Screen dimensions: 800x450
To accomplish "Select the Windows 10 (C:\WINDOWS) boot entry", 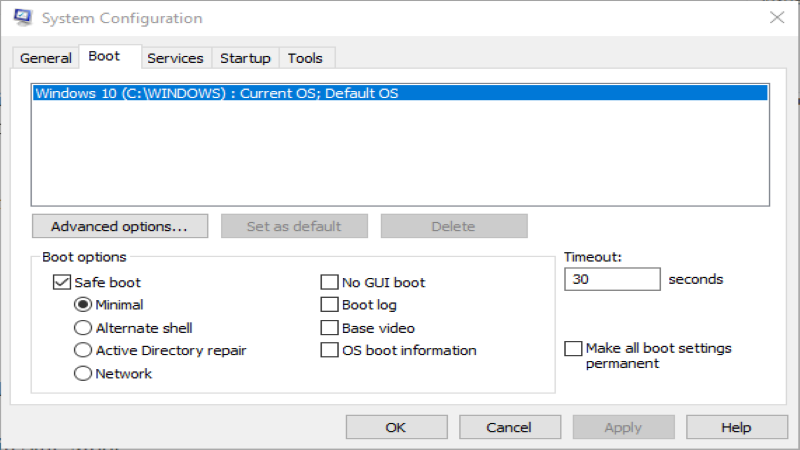I will pos(400,93).
